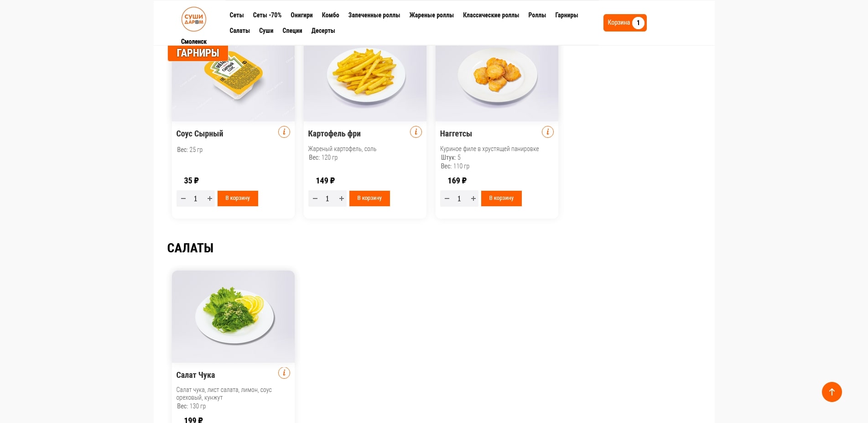This screenshot has width=868, height=423.
Task: Open info for Соус Сырный
Action: [284, 132]
